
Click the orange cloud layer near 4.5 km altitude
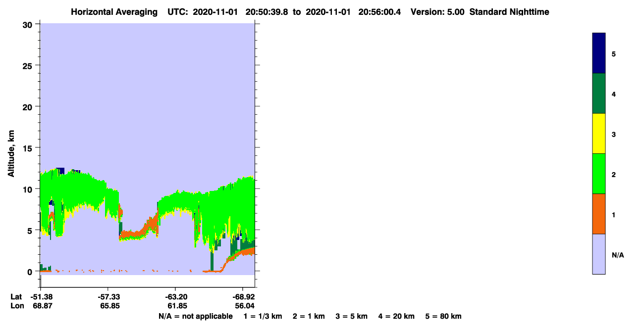(x=133, y=234)
